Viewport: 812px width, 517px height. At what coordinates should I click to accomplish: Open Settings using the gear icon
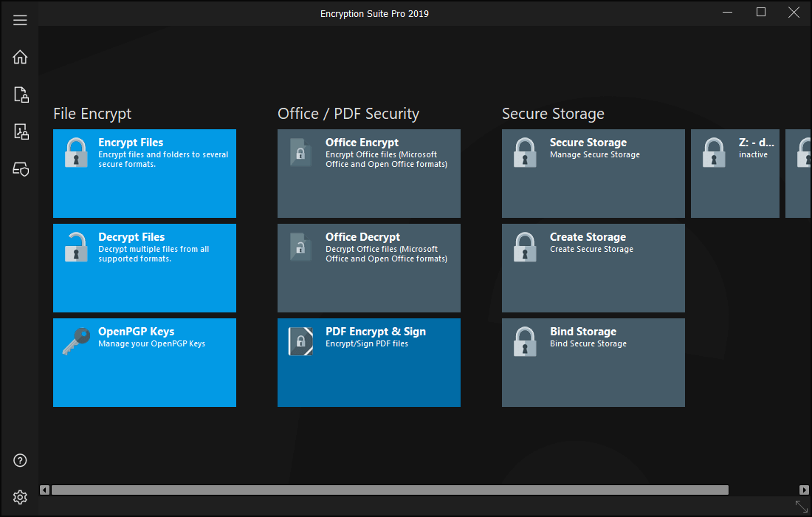click(x=21, y=497)
